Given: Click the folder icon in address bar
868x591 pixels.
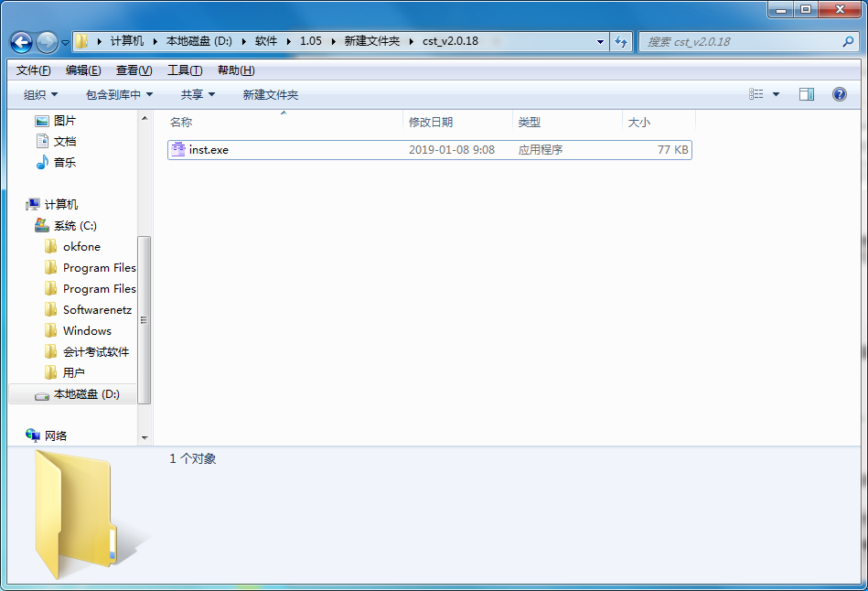Looking at the screenshot, I should 81,41.
